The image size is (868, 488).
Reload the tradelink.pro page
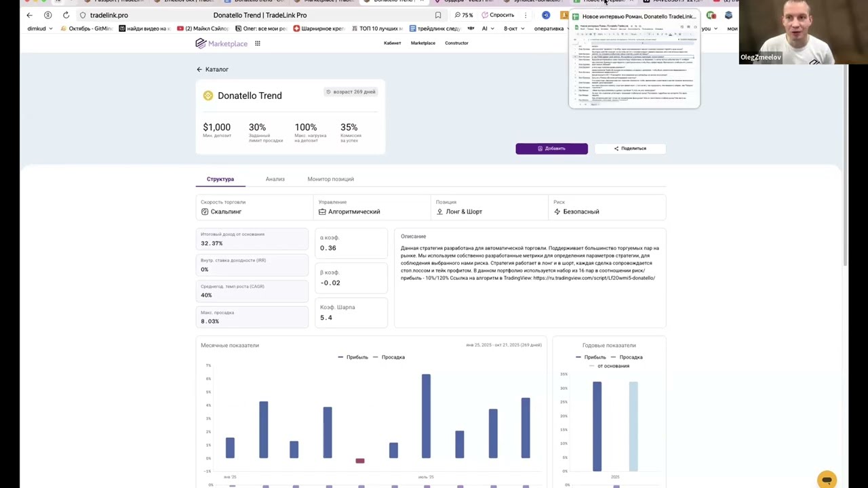[x=66, y=15]
